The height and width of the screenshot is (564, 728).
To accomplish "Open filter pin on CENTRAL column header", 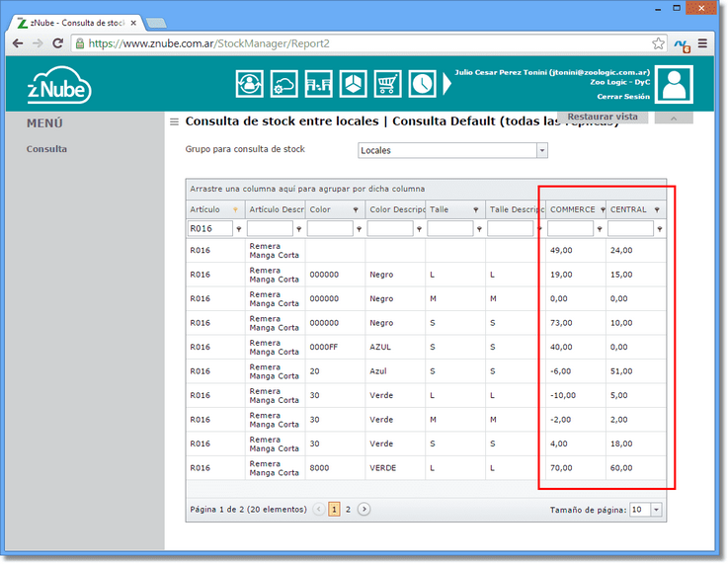I will click(657, 209).
